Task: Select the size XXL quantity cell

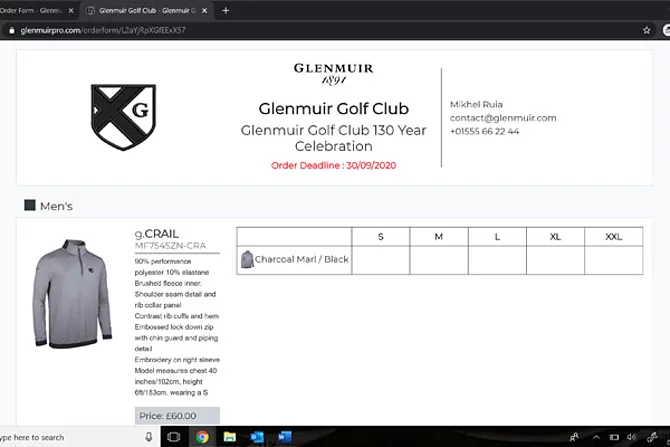Action: click(x=614, y=260)
